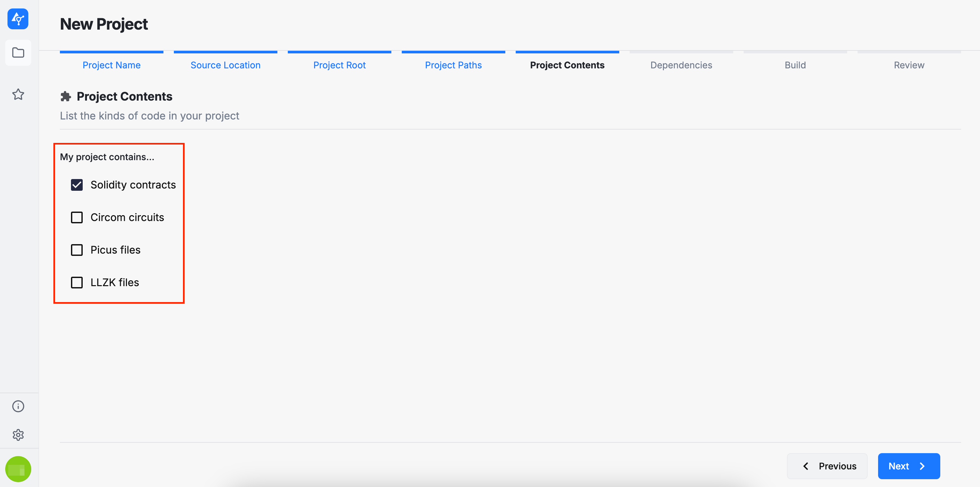
Task: Open the settings gear icon
Action: (x=18, y=435)
